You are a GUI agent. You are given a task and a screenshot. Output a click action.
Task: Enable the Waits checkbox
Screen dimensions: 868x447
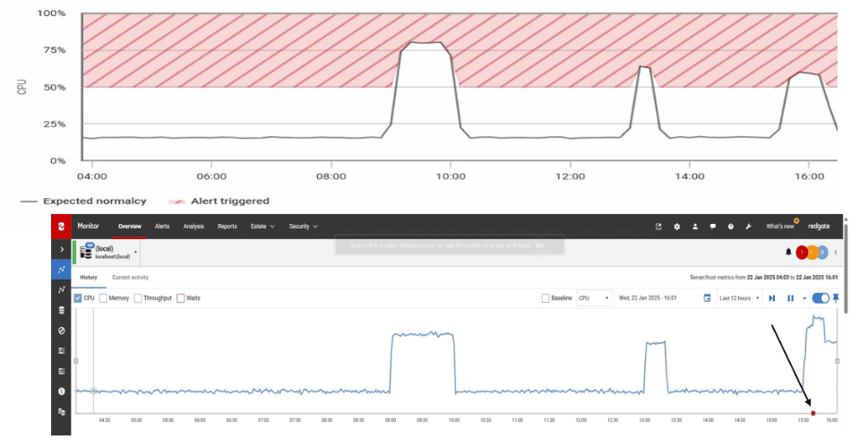[180, 298]
